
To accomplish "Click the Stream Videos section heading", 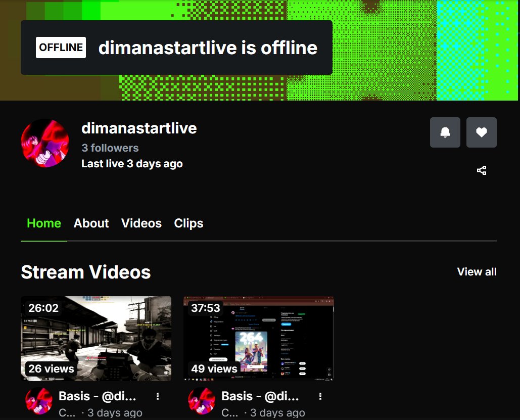I will point(85,272).
